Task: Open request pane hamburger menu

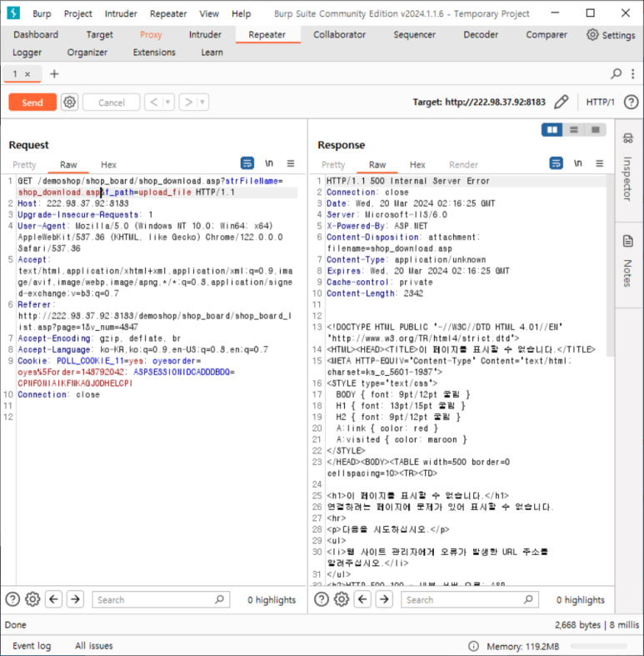Action: click(291, 163)
